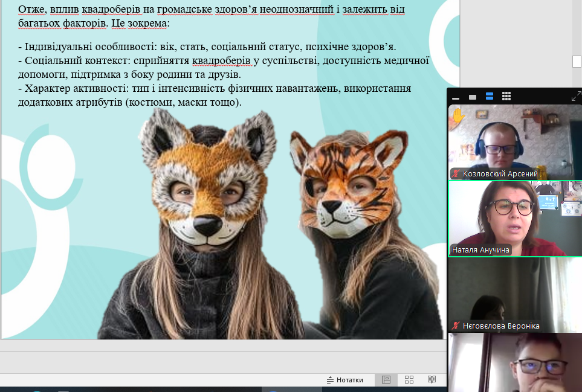Select Наталя Анучина's active speaker video
This screenshot has width=582, height=392.
tap(515, 219)
